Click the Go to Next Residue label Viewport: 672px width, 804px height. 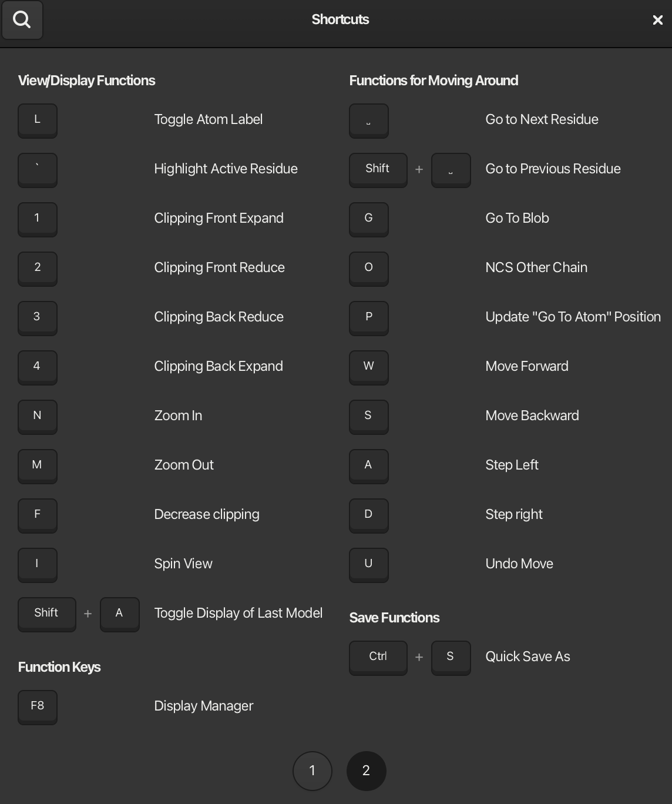pyautogui.click(x=542, y=119)
